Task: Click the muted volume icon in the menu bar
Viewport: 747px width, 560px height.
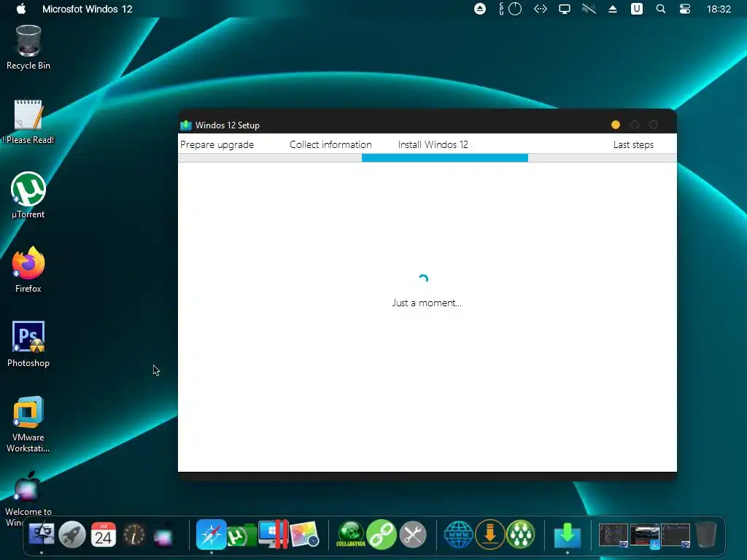Action: click(x=589, y=9)
